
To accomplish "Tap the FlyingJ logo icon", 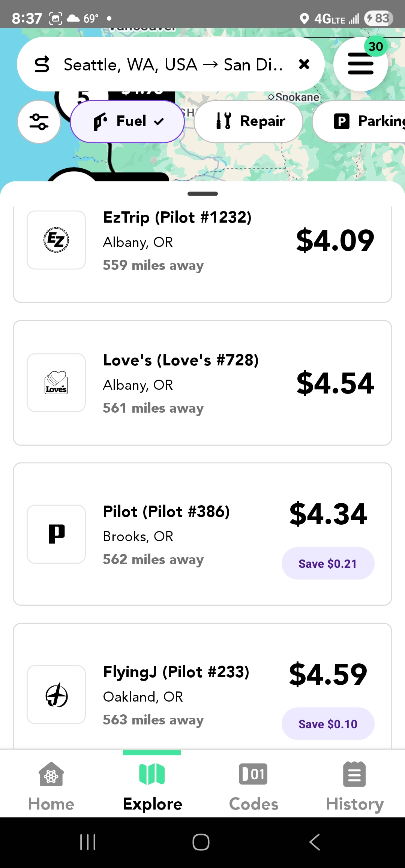I will (x=56, y=694).
